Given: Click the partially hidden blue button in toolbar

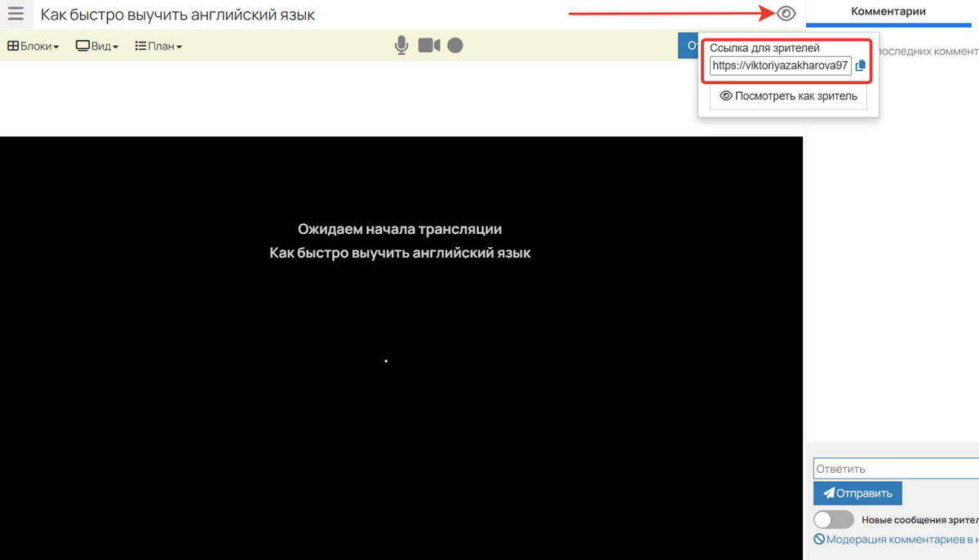Looking at the screenshot, I should pyautogui.click(x=687, y=46).
